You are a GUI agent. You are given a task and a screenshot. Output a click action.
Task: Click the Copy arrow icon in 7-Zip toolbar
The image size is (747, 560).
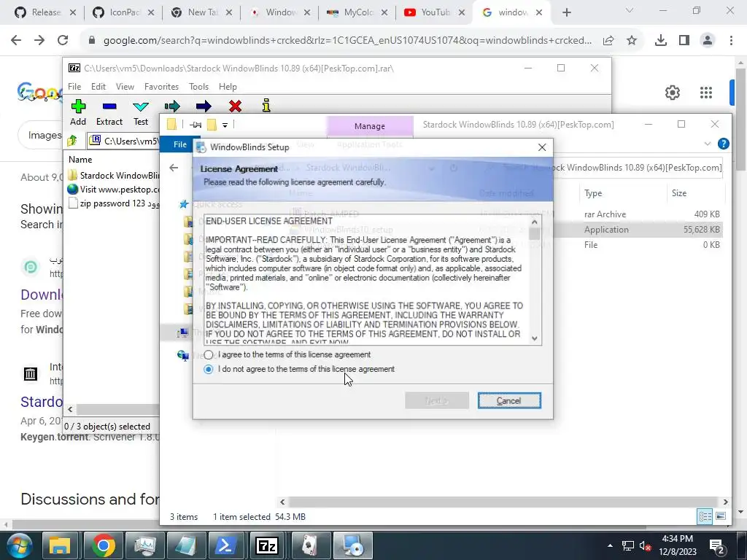[x=172, y=106]
